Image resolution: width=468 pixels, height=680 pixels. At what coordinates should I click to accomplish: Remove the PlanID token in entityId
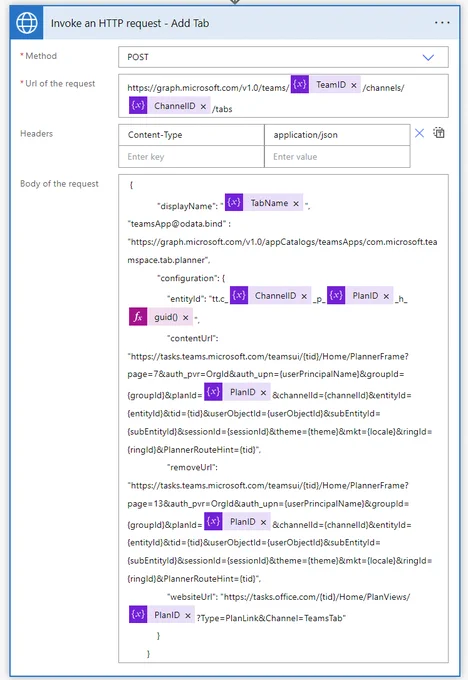pyautogui.click(x=386, y=296)
